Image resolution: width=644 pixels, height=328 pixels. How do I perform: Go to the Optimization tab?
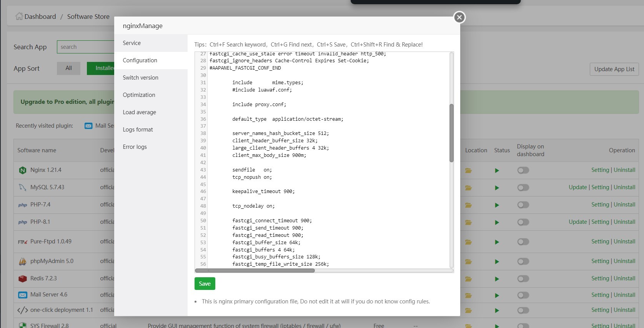click(x=151, y=95)
